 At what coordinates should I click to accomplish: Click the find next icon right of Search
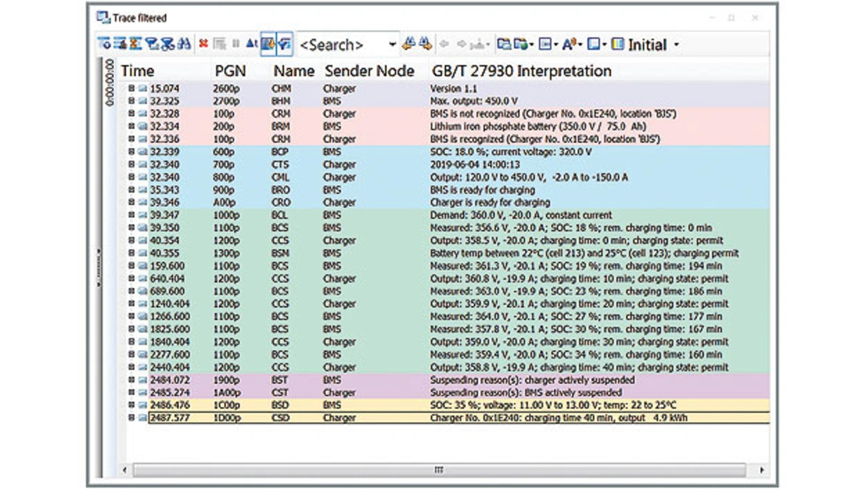coord(425,45)
